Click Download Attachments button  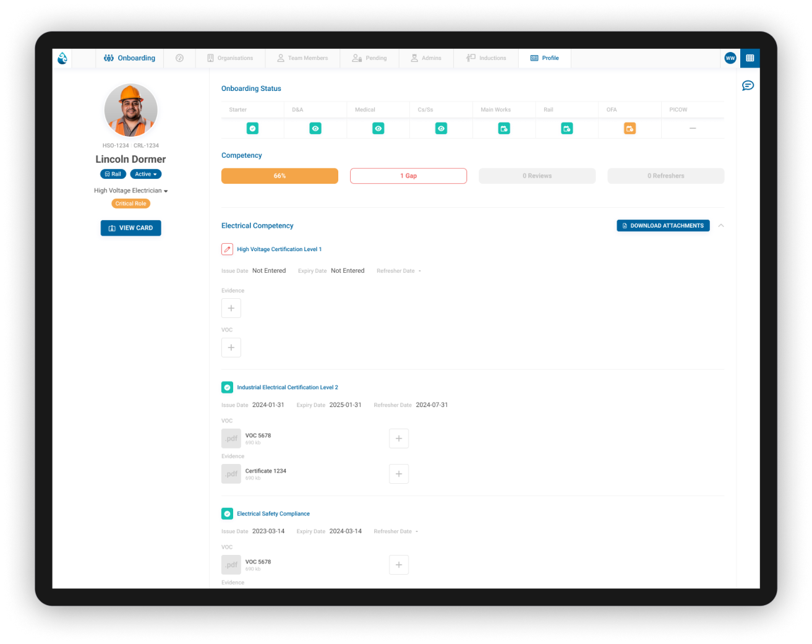pyautogui.click(x=663, y=226)
